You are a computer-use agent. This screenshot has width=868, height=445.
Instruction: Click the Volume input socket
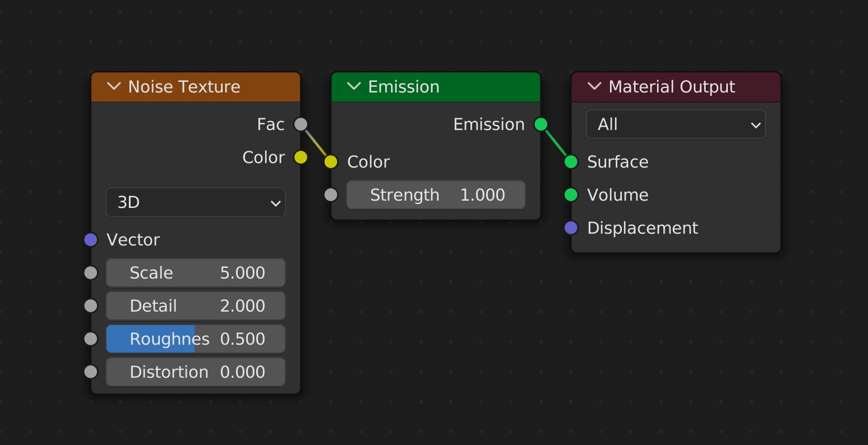(571, 195)
